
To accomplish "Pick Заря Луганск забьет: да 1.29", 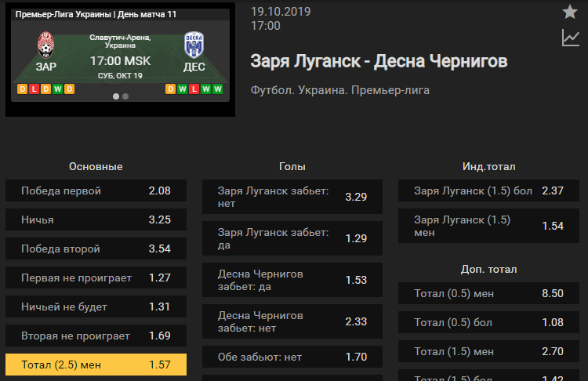I will coord(292,238).
